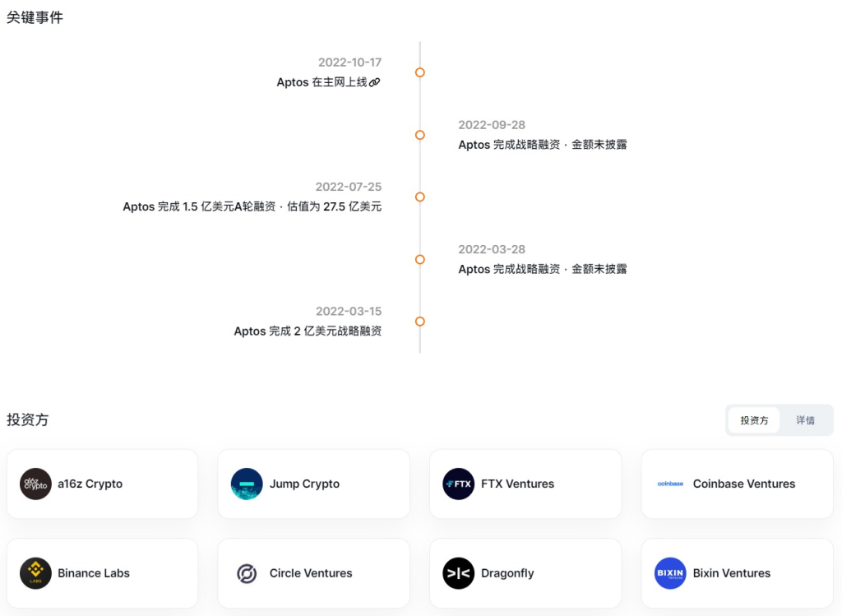The width and height of the screenshot is (842, 616).
Task: Switch to the 详情 tab
Action: [x=805, y=420]
